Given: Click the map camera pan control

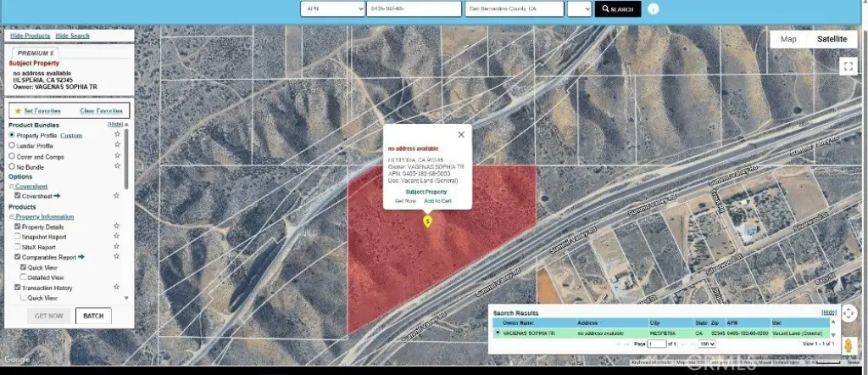Looking at the screenshot, I should 849,313.
